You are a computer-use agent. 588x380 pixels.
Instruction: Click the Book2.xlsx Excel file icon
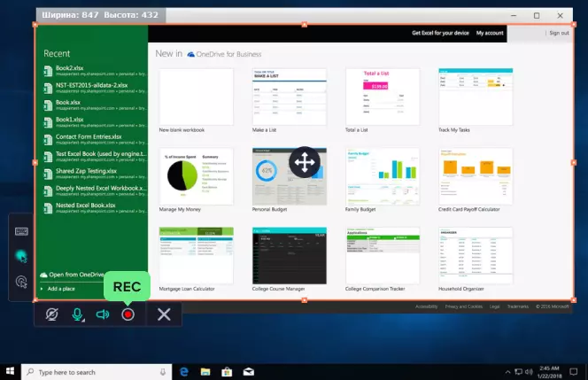click(x=48, y=71)
